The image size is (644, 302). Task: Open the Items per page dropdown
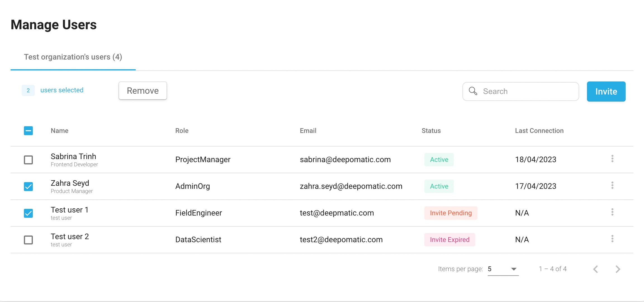pyautogui.click(x=503, y=269)
